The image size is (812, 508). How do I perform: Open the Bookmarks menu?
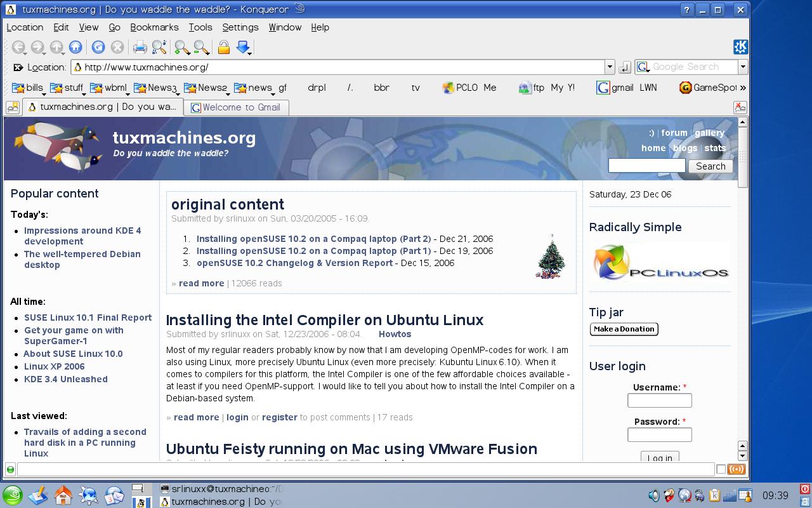click(x=154, y=27)
